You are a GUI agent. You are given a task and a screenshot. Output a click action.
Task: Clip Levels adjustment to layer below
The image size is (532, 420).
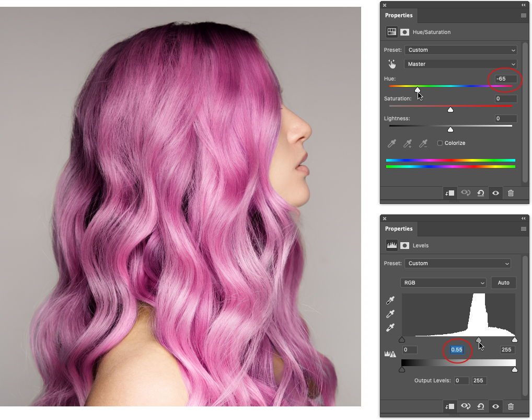pos(449,406)
